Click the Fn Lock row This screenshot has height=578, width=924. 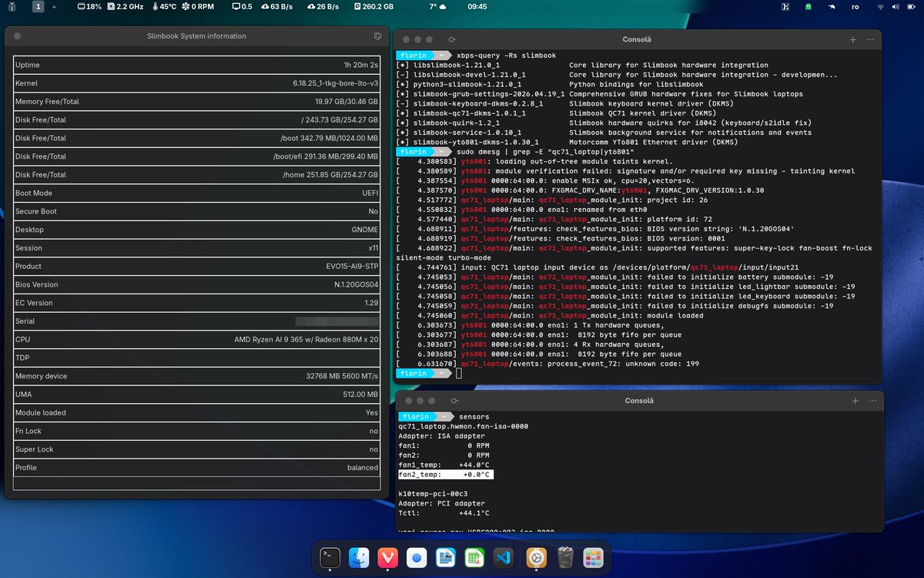click(x=196, y=431)
